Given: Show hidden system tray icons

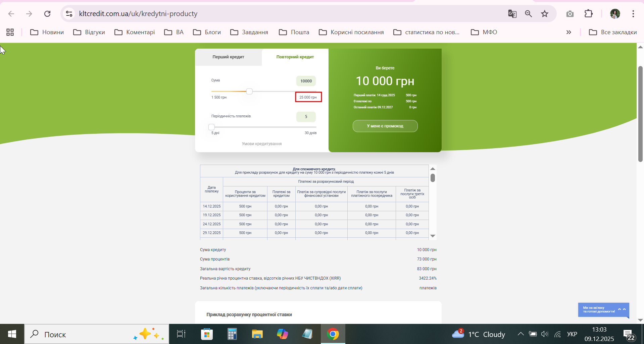Looking at the screenshot, I should click(x=521, y=334).
